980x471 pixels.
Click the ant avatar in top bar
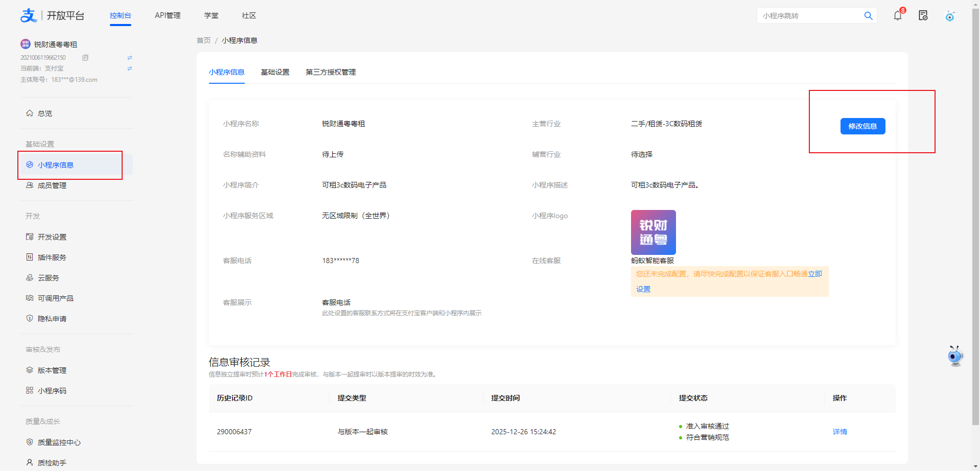[949, 16]
